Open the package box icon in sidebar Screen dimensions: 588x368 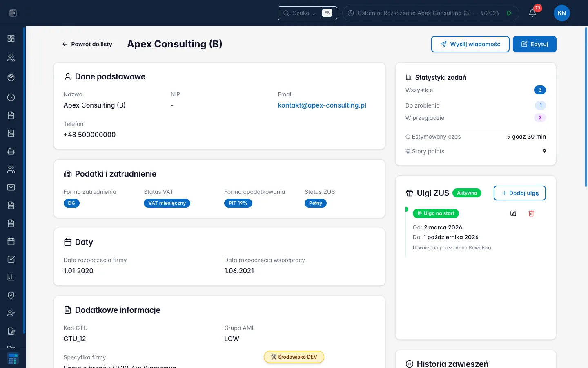[11, 78]
